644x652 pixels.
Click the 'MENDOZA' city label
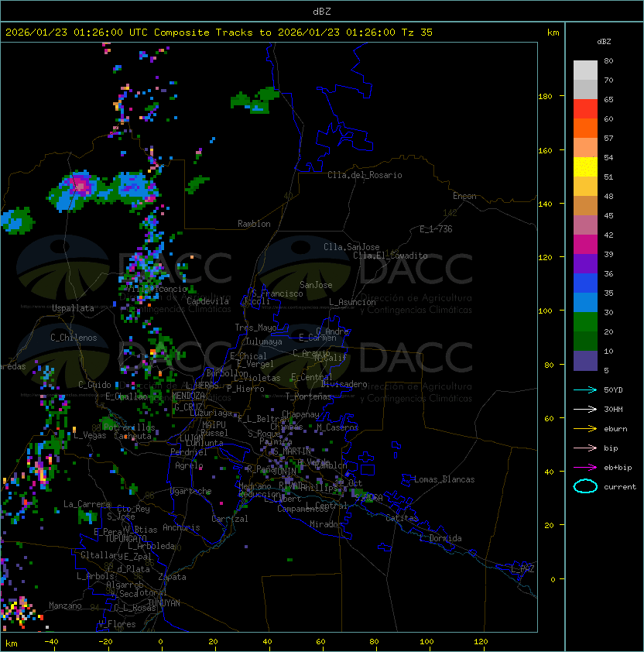click(188, 396)
